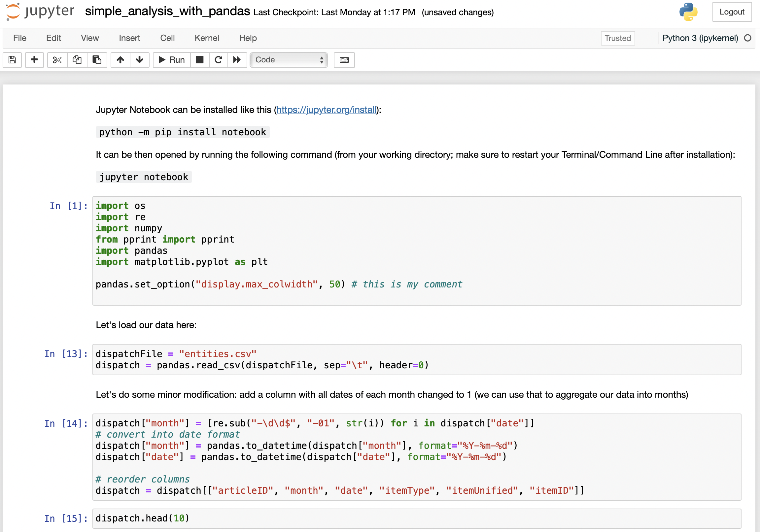Open the jupyter.org/install link
This screenshot has height=532, width=760.
click(327, 110)
